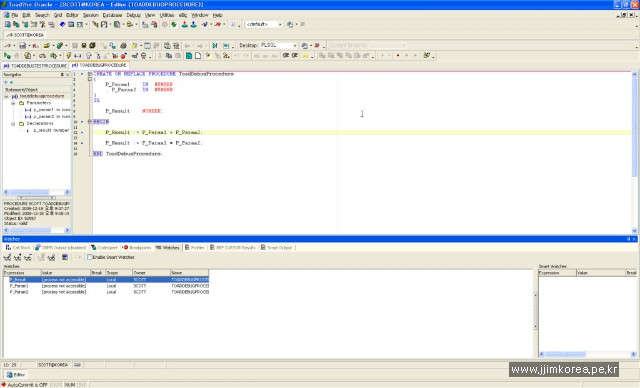This screenshot has width=640, height=388.
Task: Pin the Navigator panel
Action: click(62, 75)
